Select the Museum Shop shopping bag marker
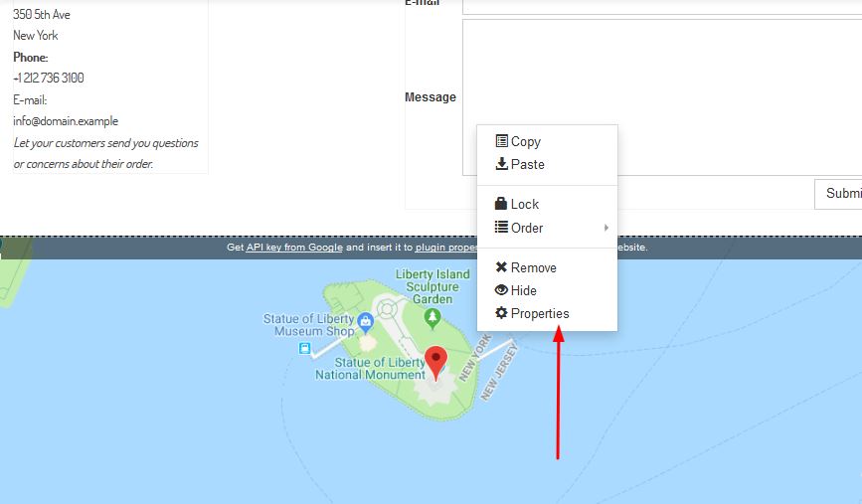Image resolution: width=862 pixels, height=504 pixels. pos(365,320)
